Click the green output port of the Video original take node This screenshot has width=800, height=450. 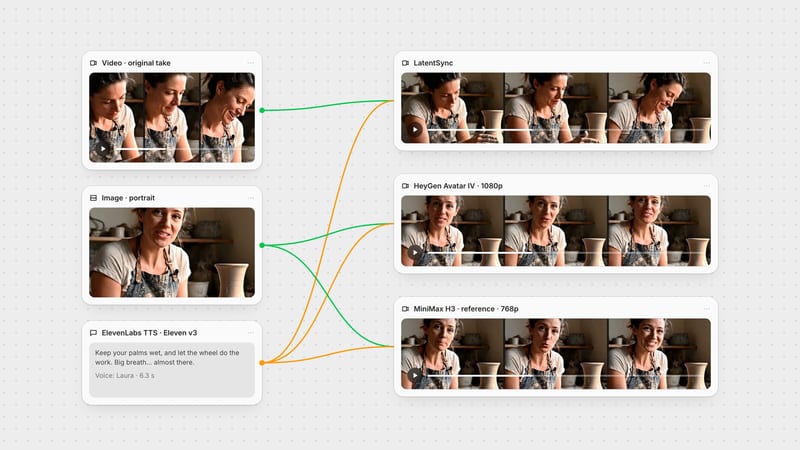[262, 110]
